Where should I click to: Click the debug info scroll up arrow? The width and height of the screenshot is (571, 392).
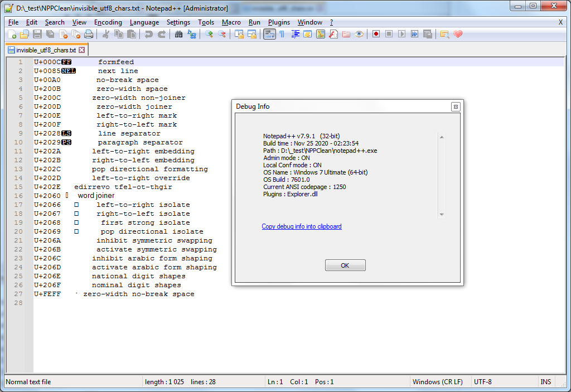click(x=442, y=137)
